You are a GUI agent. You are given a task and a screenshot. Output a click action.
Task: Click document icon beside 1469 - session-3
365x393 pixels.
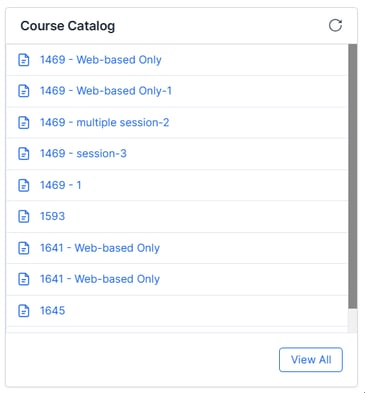(x=23, y=154)
